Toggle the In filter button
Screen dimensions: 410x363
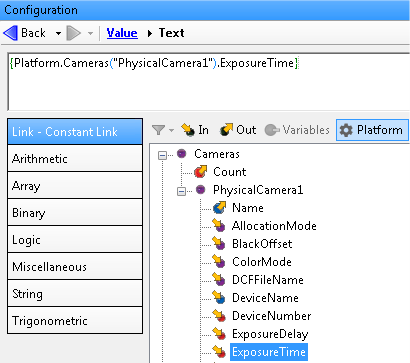point(195,130)
